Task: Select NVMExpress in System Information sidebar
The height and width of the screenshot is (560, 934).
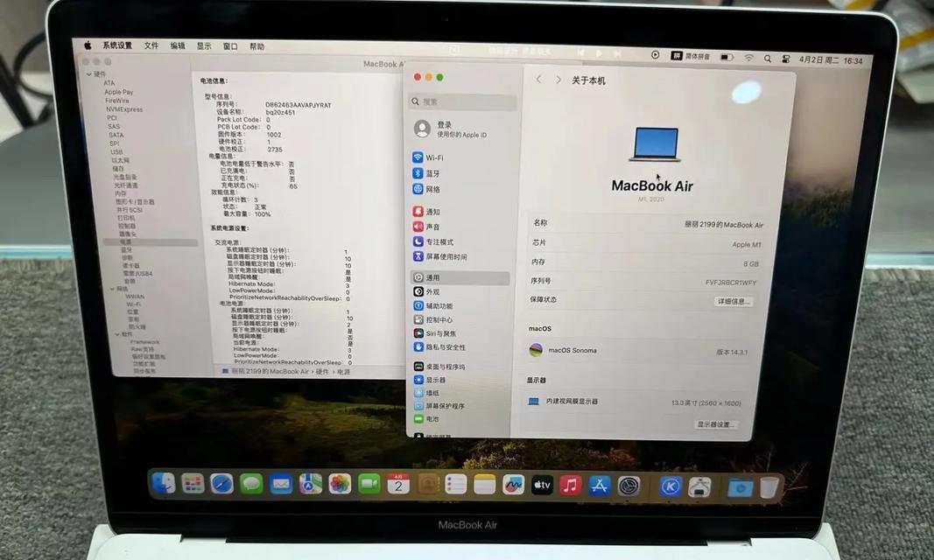Action: (124, 109)
